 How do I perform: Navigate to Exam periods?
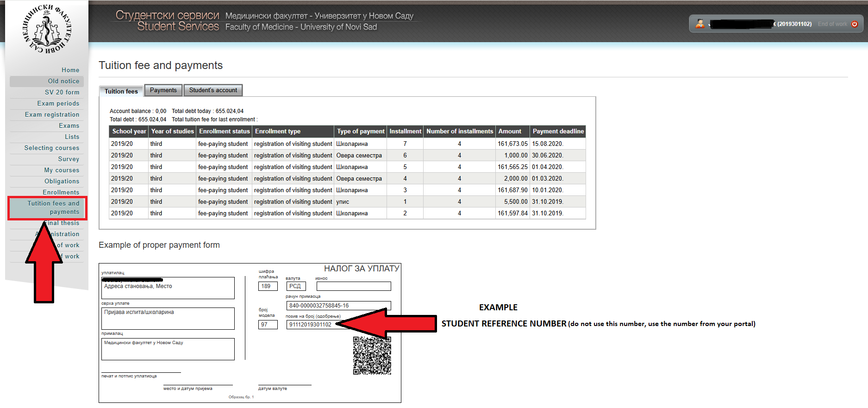(x=58, y=103)
